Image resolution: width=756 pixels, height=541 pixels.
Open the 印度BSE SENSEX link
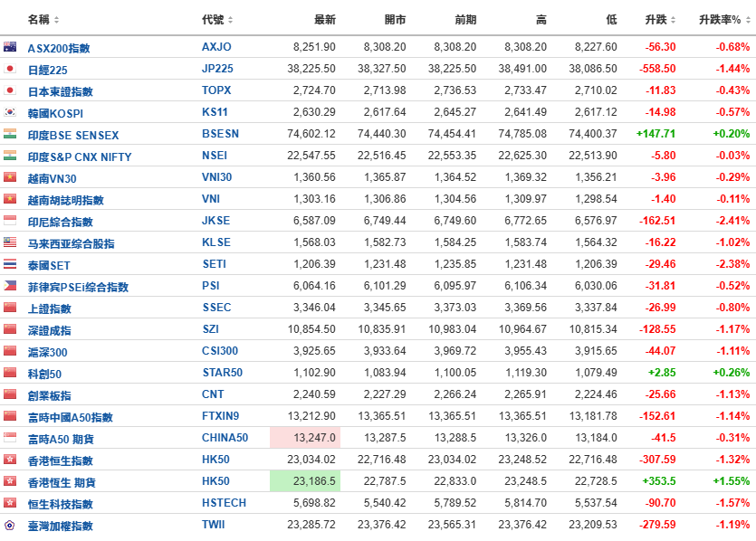(x=73, y=135)
